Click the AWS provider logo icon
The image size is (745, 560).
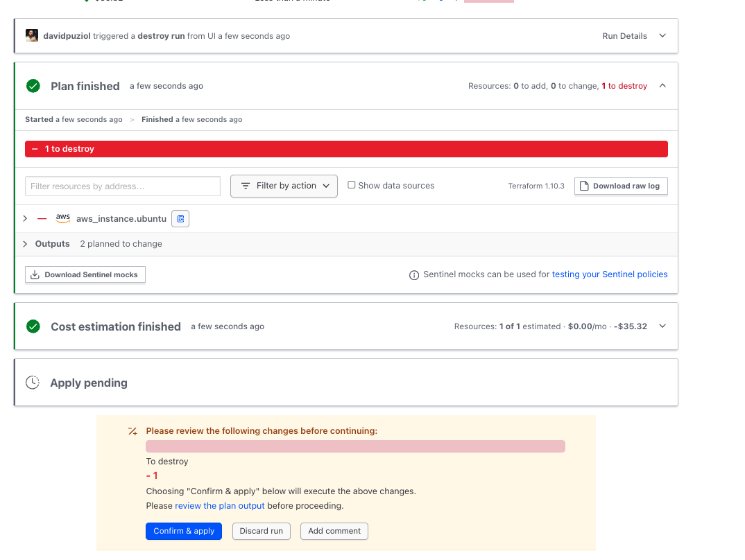point(63,218)
